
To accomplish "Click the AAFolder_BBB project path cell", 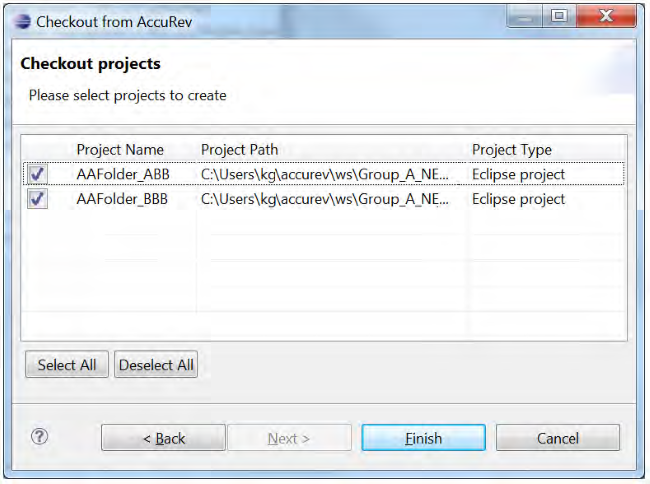I will [325, 199].
